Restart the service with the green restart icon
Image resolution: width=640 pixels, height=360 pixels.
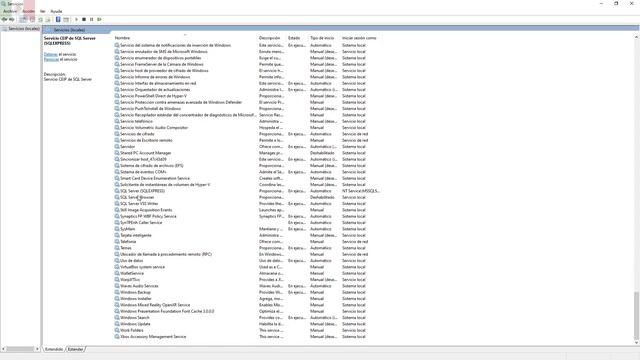click(99, 19)
